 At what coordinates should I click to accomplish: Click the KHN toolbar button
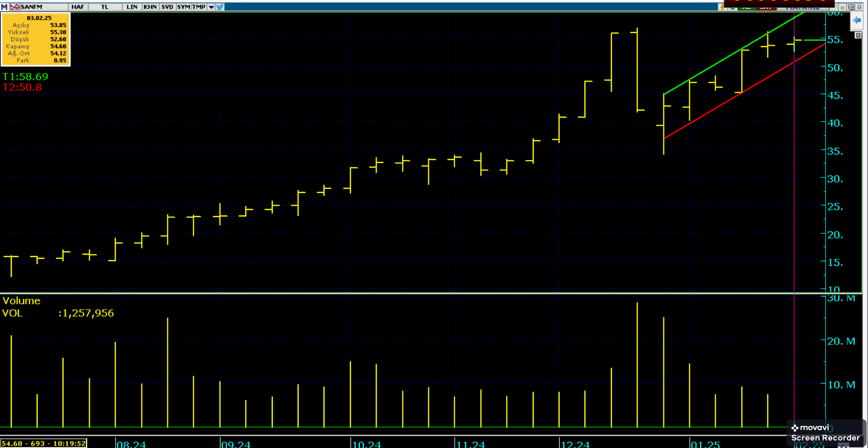(x=150, y=7)
